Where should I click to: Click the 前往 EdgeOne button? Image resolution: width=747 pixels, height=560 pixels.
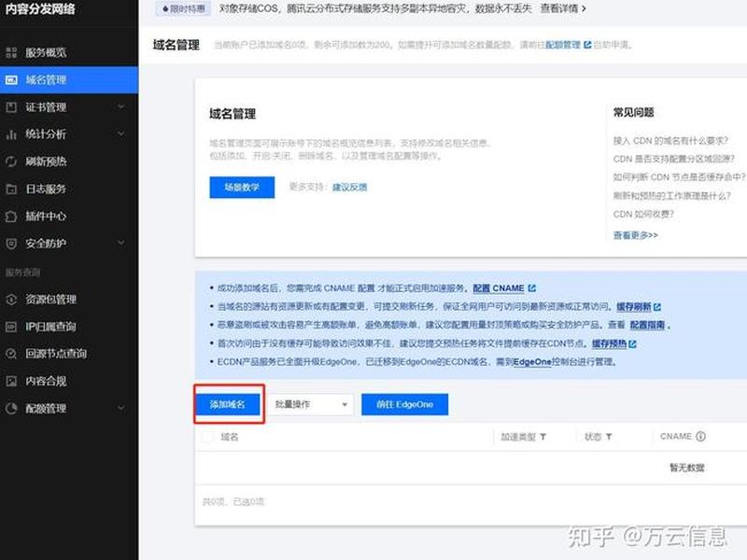click(x=405, y=404)
